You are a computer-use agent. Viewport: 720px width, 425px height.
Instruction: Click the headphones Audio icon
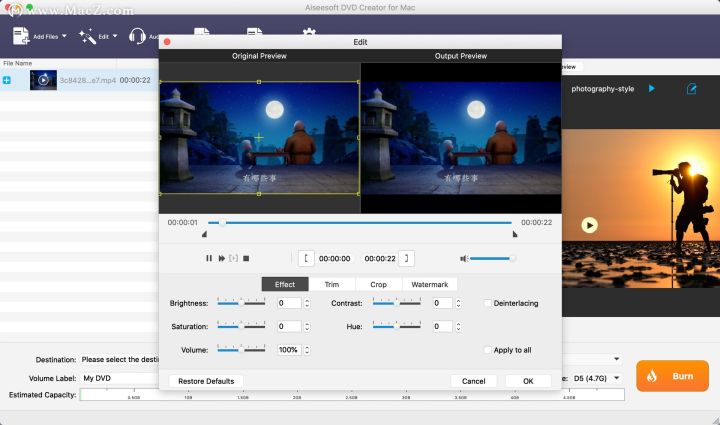pyautogui.click(x=137, y=36)
